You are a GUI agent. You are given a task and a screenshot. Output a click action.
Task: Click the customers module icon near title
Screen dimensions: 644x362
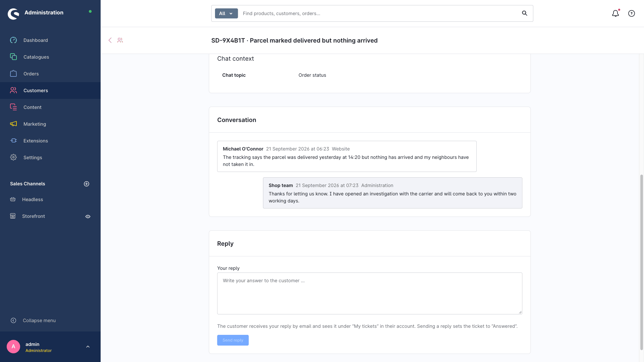click(x=120, y=40)
